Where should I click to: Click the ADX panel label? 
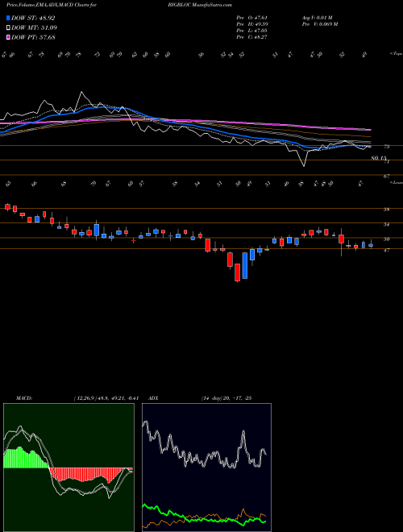(x=153, y=398)
